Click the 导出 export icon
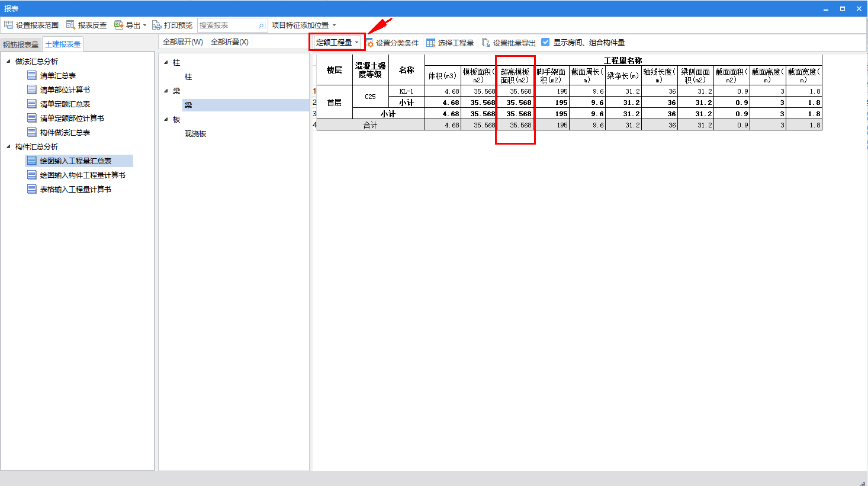 pyautogui.click(x=118, y=25)
